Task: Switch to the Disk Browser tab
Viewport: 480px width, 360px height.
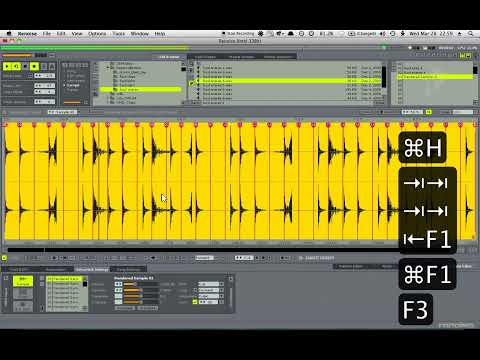Action: pyautogui.click(x=169, y=57)
